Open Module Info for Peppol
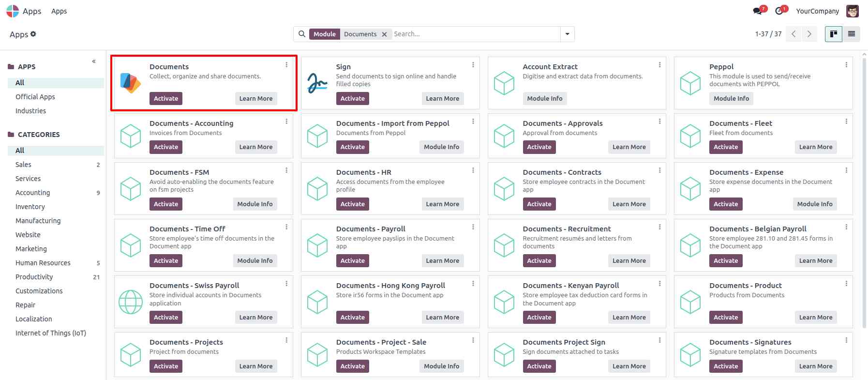The height and width of the screenshot is (380, 868). pyautogui.click(x=732, y=98)
